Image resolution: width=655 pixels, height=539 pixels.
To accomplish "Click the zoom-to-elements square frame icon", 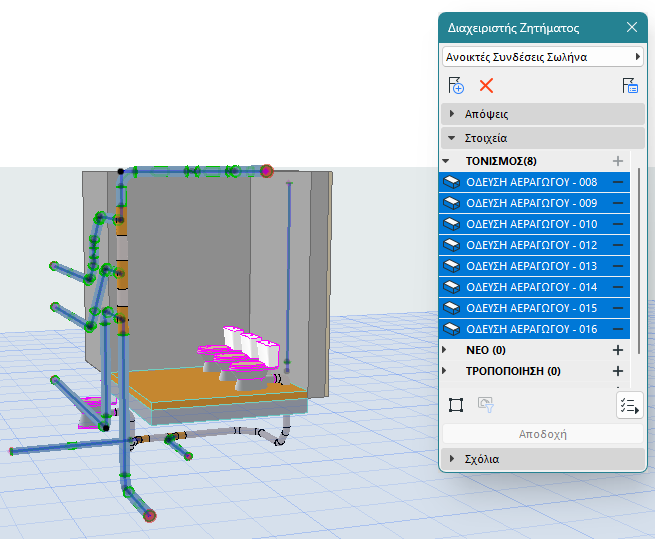I will coord(456,405).
